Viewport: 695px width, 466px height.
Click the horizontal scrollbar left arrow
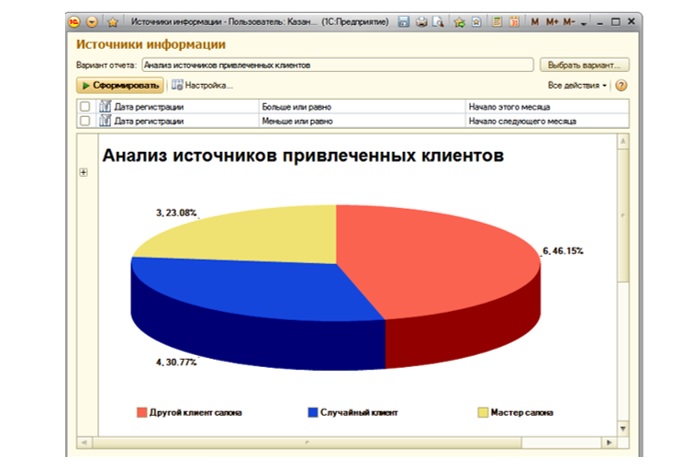tap(84, 442)
